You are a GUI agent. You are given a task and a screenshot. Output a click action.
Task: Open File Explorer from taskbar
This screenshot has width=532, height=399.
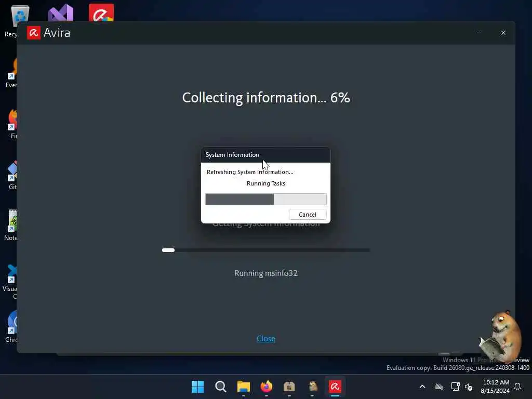243,387
